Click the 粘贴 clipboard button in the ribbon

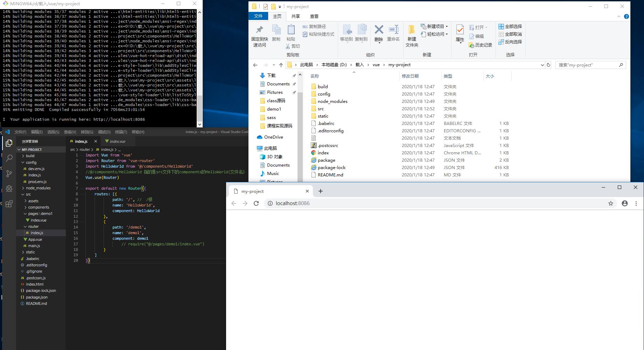tap(291, 33)
